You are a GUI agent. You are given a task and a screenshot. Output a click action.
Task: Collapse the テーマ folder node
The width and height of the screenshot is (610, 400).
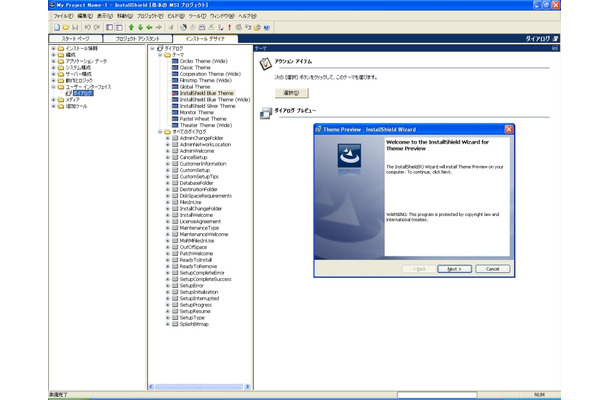pyautogui.click(x=160, y=55)
